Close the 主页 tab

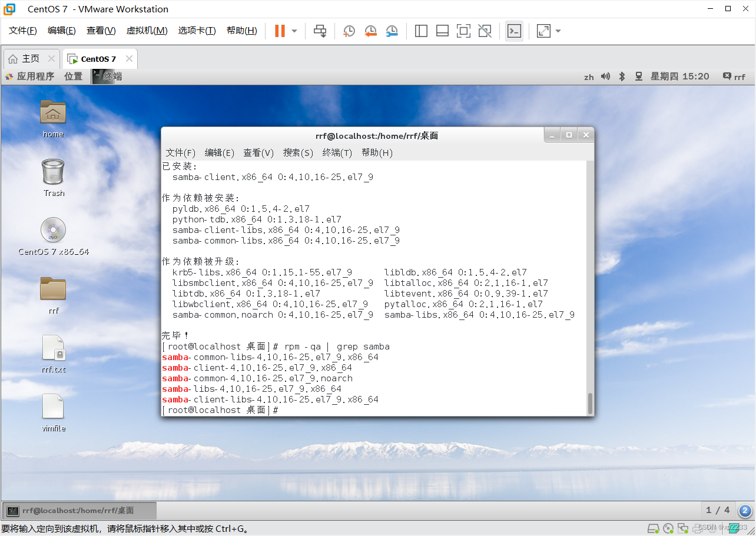pos(51,59)
